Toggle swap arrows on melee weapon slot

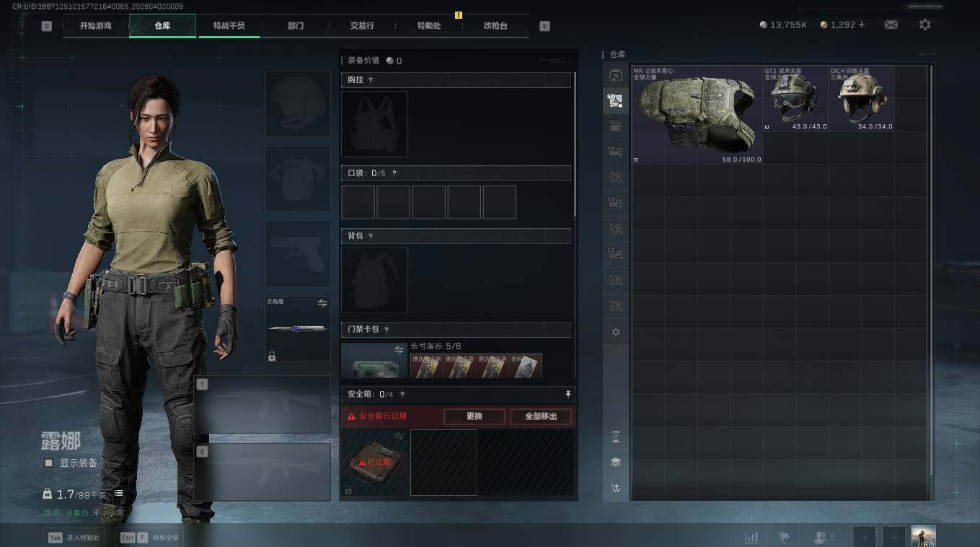(x=322, y=303)
